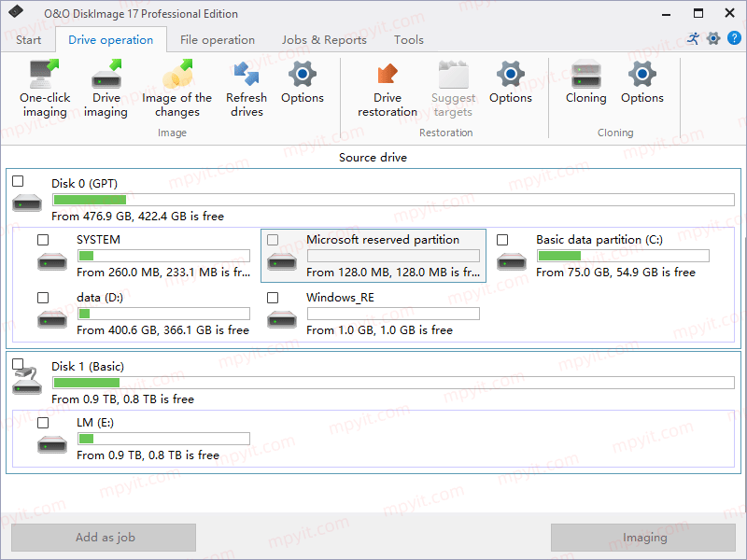Open Drive imaging tool
747x560 pixels.
(106, 89)
